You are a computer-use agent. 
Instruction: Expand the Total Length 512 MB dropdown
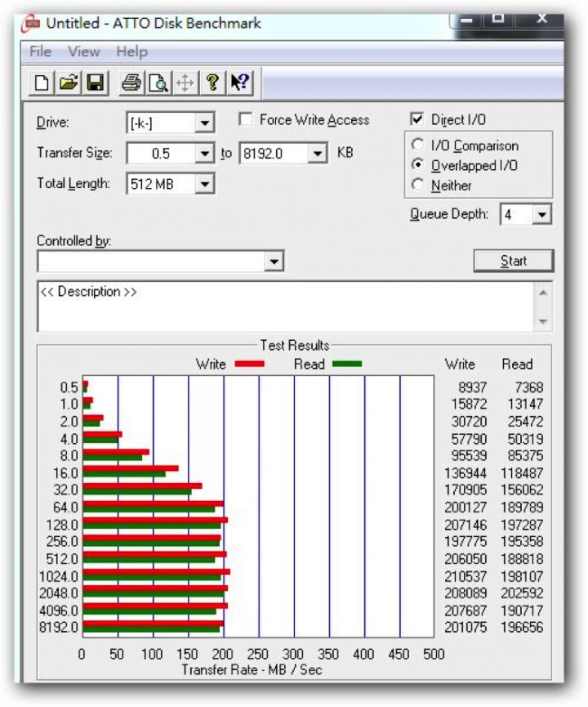[x=204, y=184]
